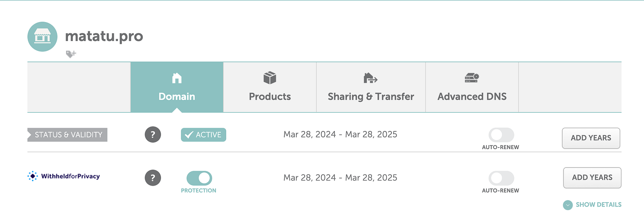The height and width of the screenshot is (221, 644).
Task: Click the Advanced DNS server icon
Action: 472,78
